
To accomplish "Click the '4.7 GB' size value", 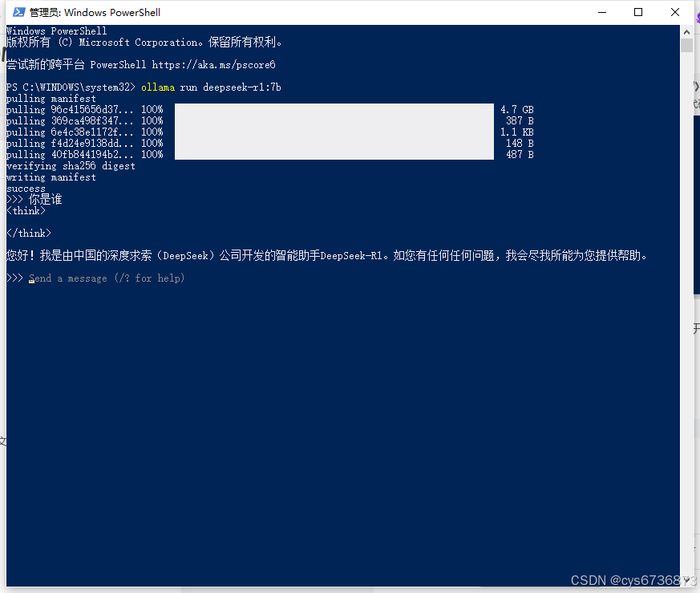I will point(517,109).
